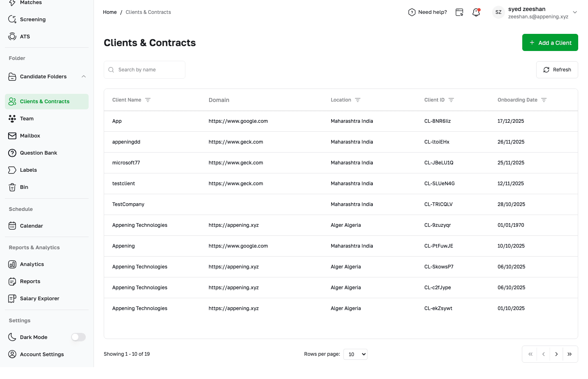Image resolution: width=588 pixels, height=379 pixels.
Task: Click the Screening sidebar icon
Action: (x=12, y=19)
